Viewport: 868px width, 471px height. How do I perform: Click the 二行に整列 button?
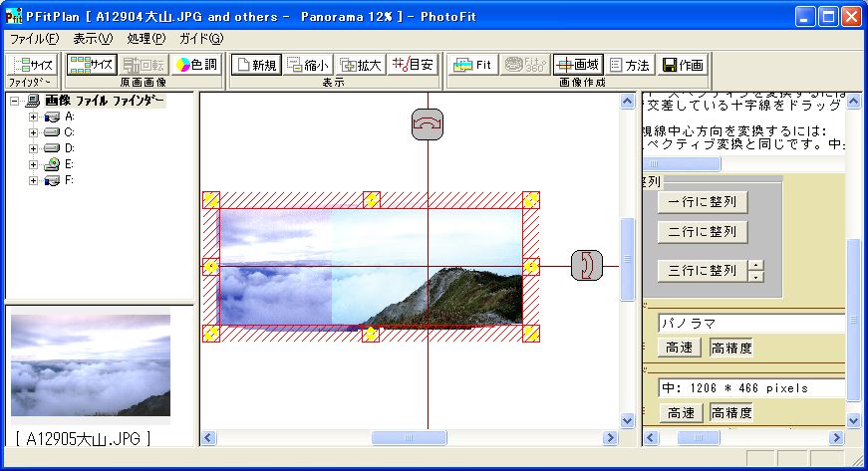click(x=702, y=232)
